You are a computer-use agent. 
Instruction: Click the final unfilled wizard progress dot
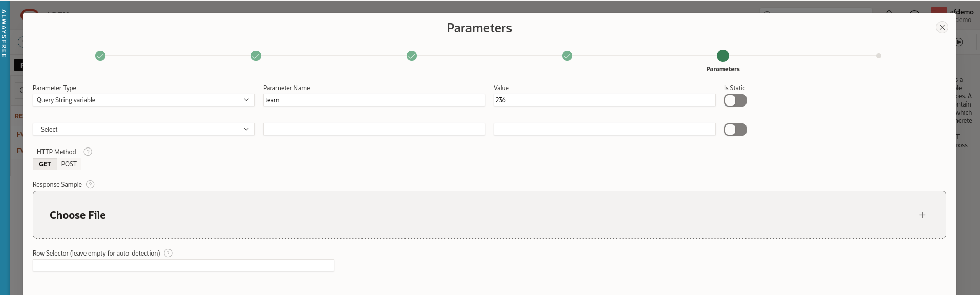[x=879, y=56]
